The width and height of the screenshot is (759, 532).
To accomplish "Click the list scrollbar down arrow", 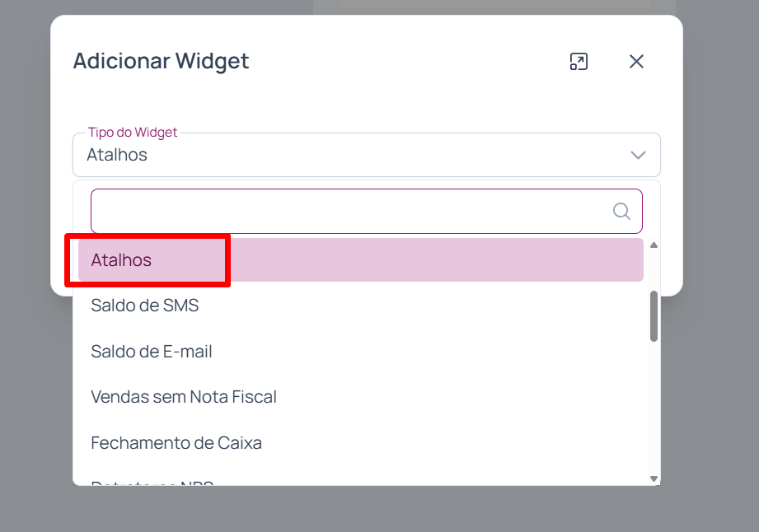I will click(x=654, y=478).
